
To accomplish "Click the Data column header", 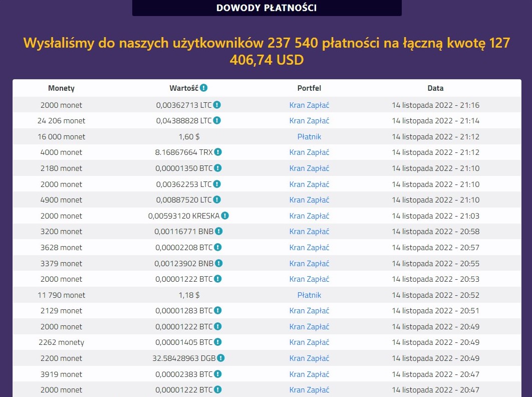I will coord(435,88).
